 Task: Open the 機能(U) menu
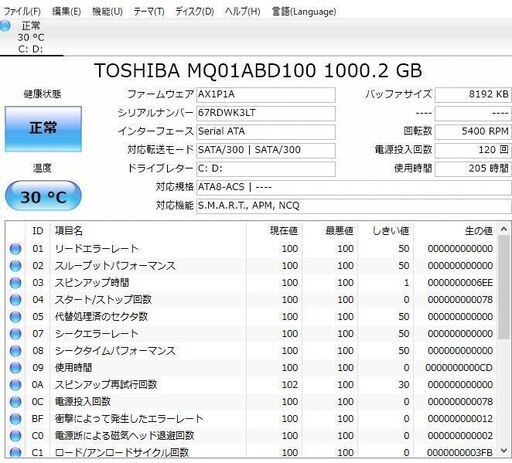pos(107,11)
